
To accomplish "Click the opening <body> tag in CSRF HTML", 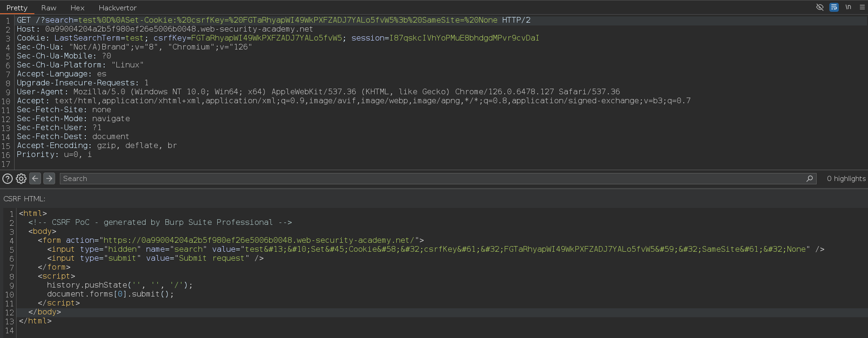I will point(42,231).
